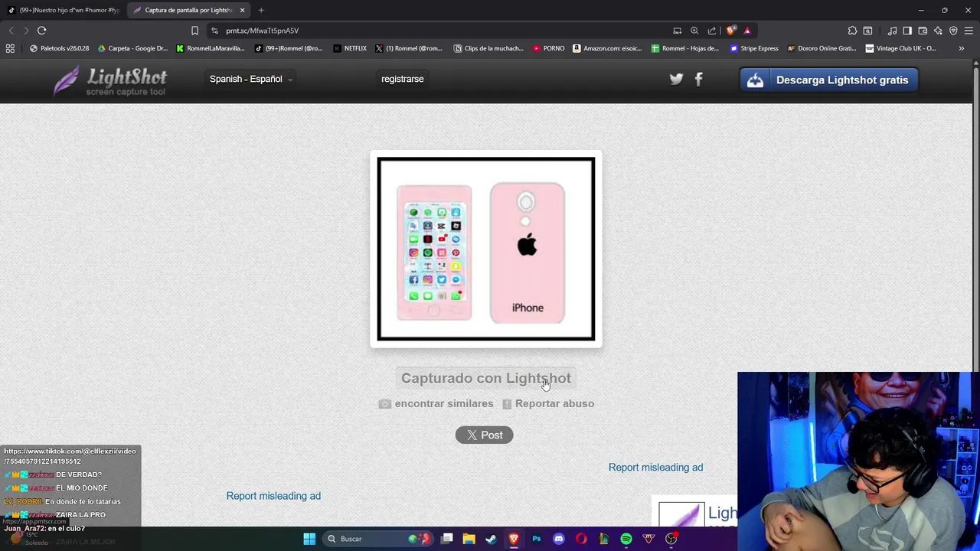This screenshot has height=551, width=980.
Task: Open Brave Rewards triangle icon
Action: point(747,31)
